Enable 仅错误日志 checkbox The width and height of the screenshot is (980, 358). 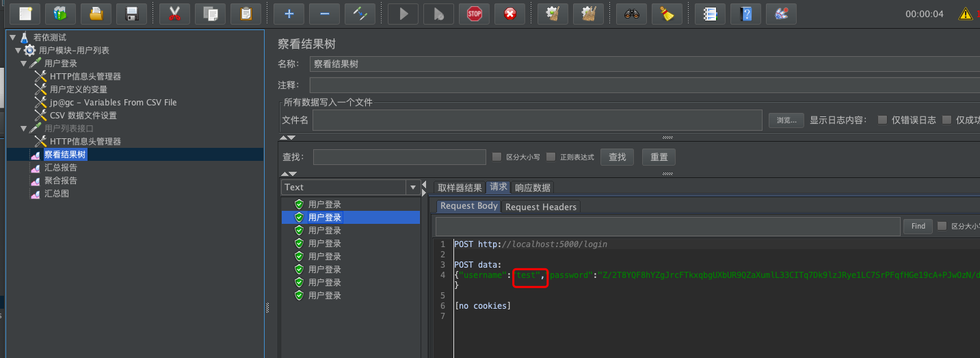point(882,120)
